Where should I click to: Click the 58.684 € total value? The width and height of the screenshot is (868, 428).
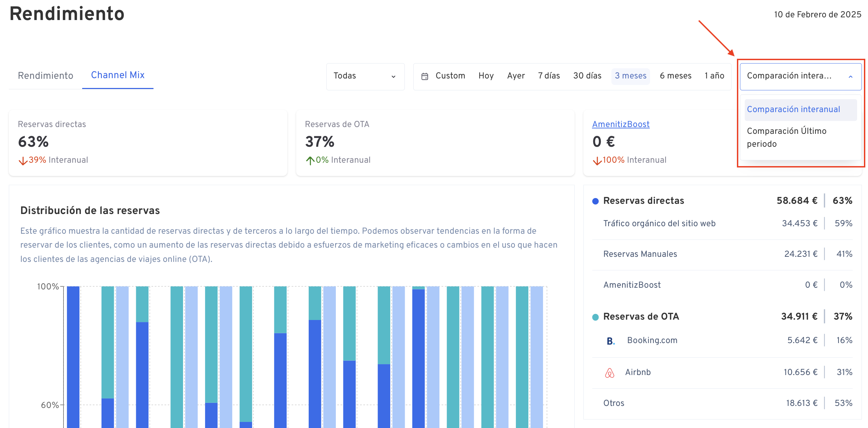797,201
